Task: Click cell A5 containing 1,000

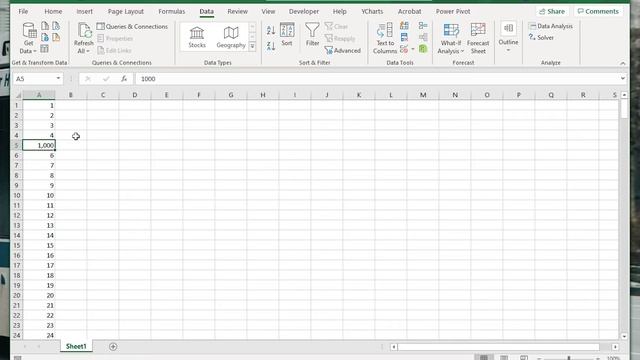Action: (39, 145)
